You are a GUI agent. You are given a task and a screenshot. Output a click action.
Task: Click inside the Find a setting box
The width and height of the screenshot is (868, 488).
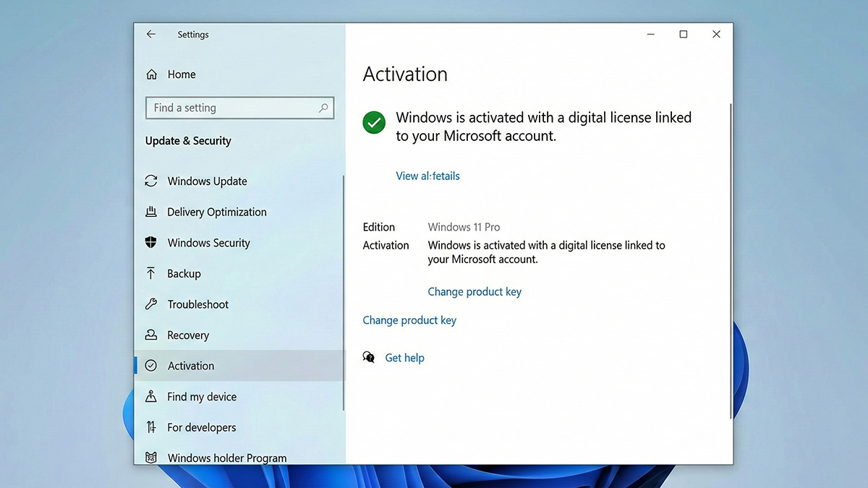click(x=231, y=107)
